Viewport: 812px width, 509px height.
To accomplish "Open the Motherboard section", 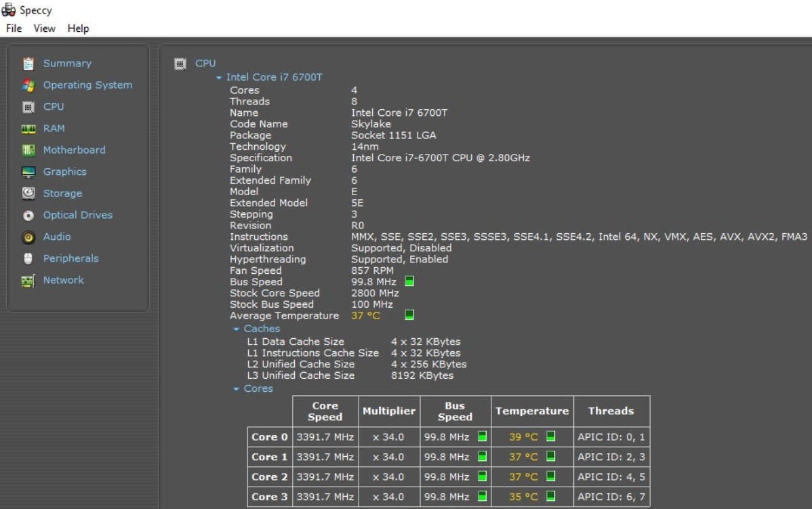I will pos(74,150).
